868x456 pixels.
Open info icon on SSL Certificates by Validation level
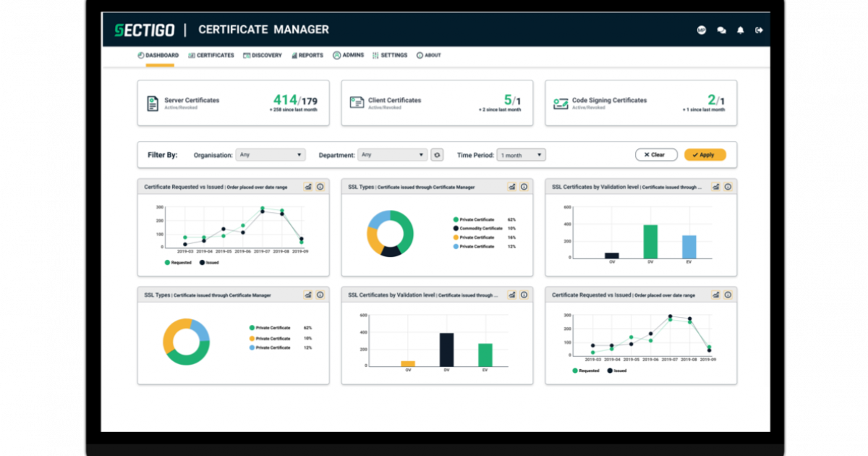pos(729,187)
